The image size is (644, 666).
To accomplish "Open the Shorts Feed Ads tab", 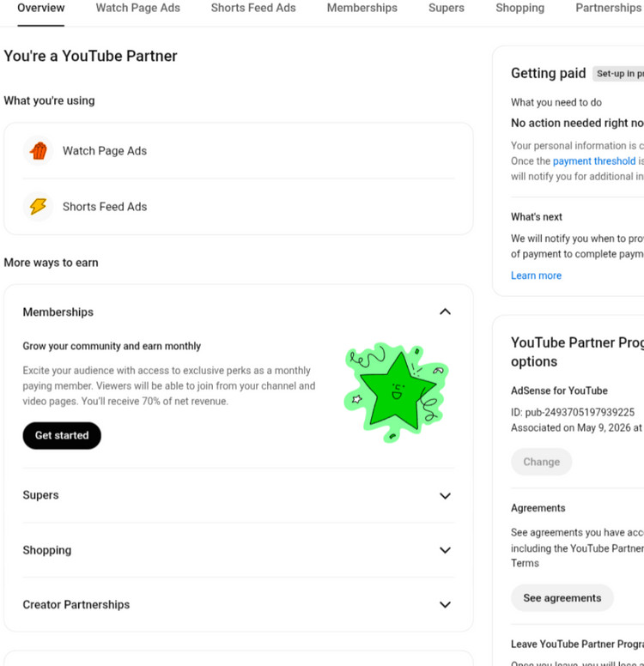I will (x=253, y=8).
